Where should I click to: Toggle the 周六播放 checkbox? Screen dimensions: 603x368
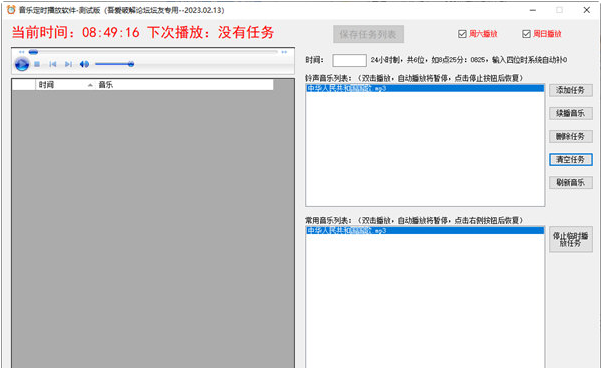click(462, 34)
